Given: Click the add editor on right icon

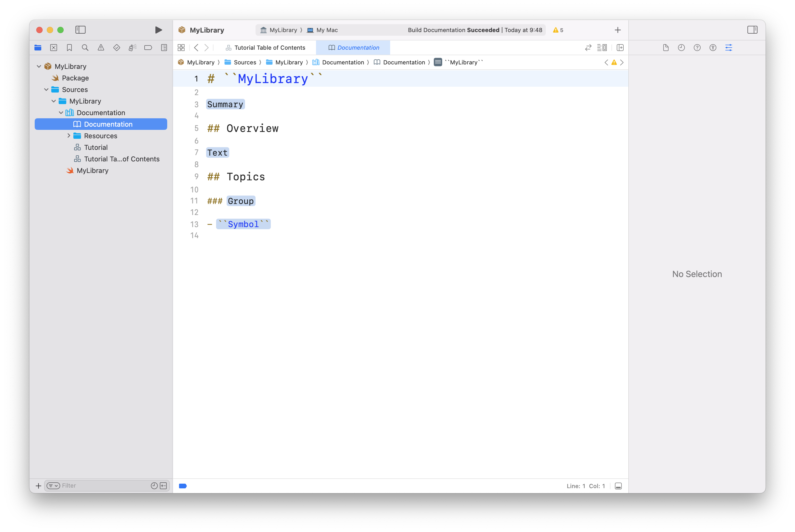Looking at the screenshot, I should (x=620, y=48).
